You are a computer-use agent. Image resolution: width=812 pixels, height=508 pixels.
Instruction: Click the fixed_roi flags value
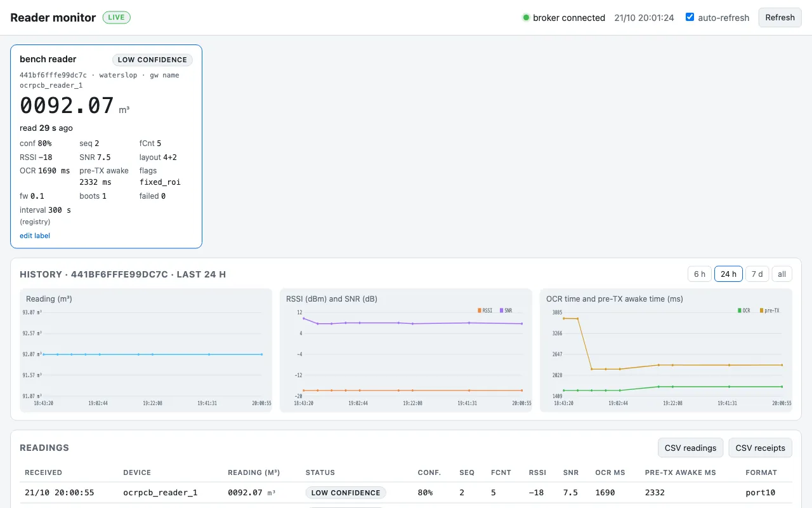coord(160,182)
